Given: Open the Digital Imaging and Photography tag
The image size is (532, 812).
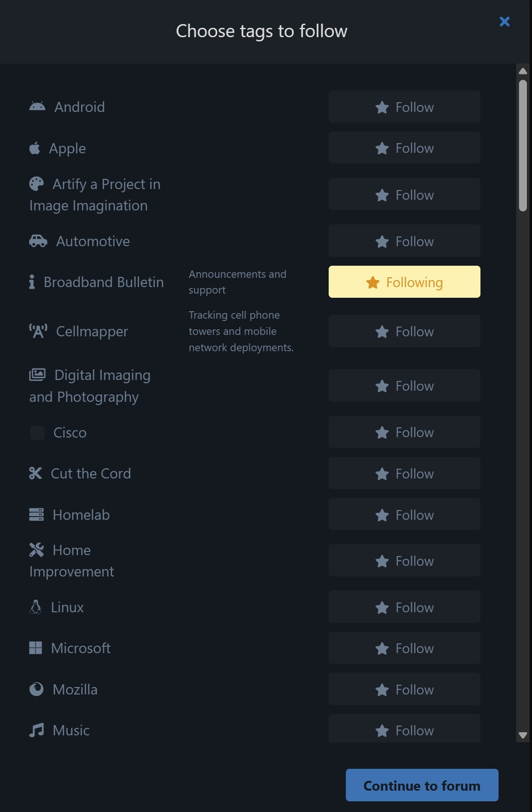Looking at the screenshot, I should (x=90, y=386).
